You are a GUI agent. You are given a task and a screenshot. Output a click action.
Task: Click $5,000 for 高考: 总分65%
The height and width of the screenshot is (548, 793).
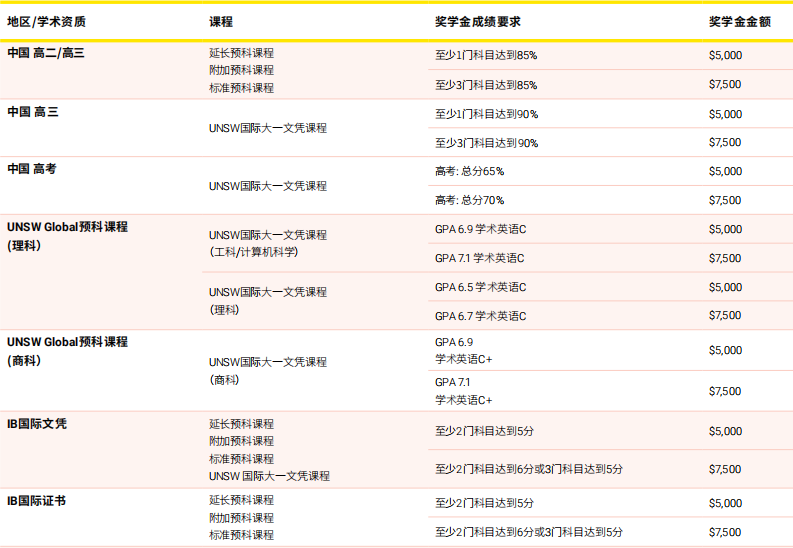725,171
